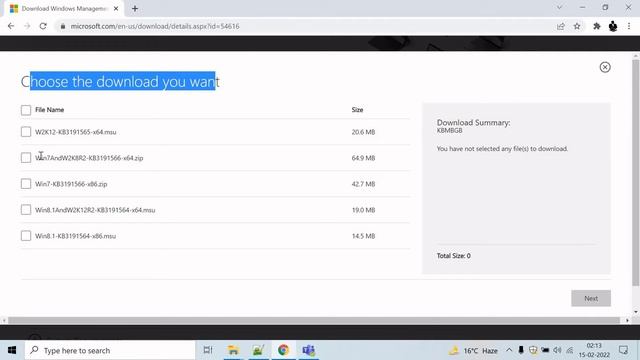Open Microsoft Teams from the taskbar
The width and height of the screenshot is (640, 360).
[x=309, y=350]
